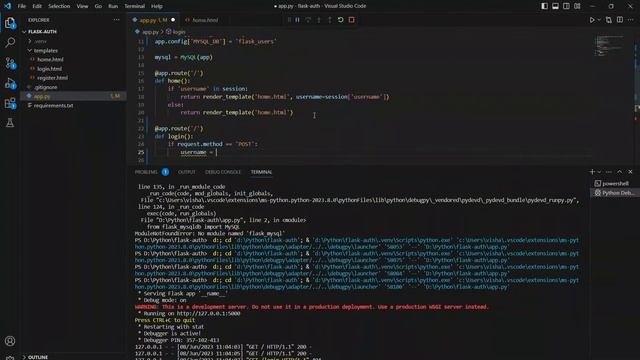This screenshot has height=360, width=640.
Task: Open the run button dropdown arrow
Action: coord(599,20)
